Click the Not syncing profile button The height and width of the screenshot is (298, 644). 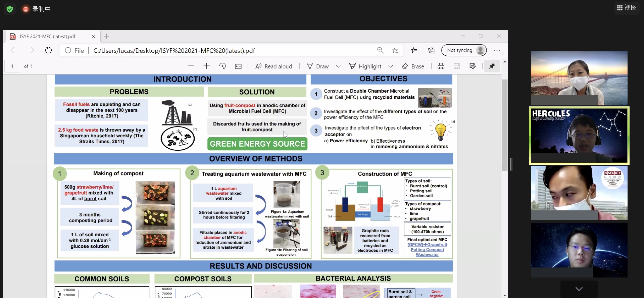(464, 50)
